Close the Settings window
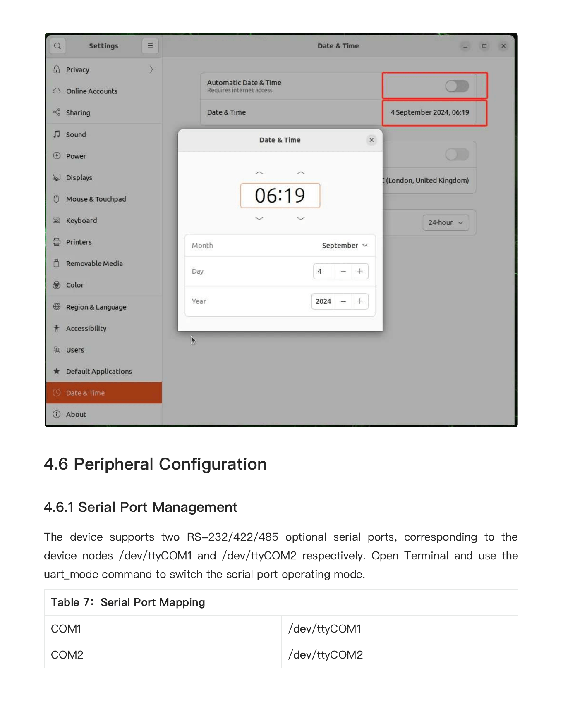 (503, 46)
